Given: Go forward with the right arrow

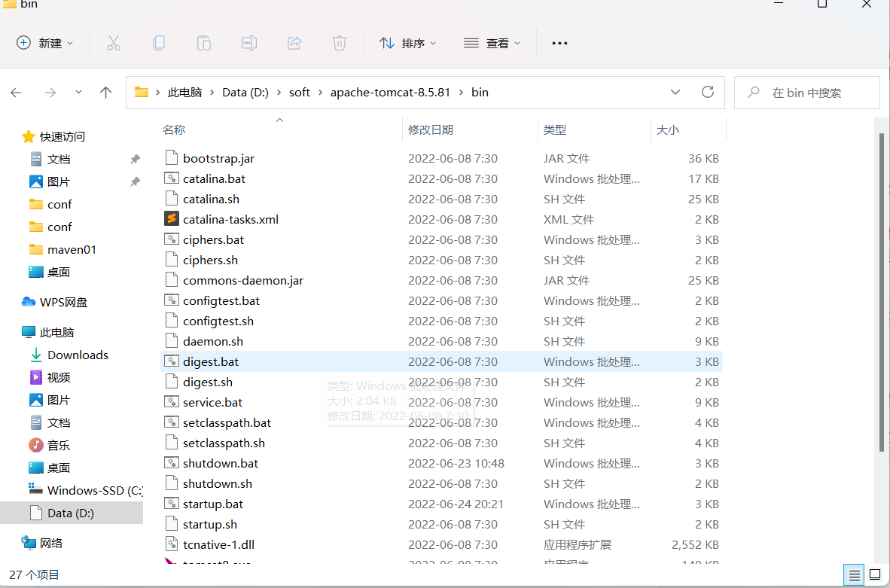Looking at the screenshot, I should click(50, 93).
